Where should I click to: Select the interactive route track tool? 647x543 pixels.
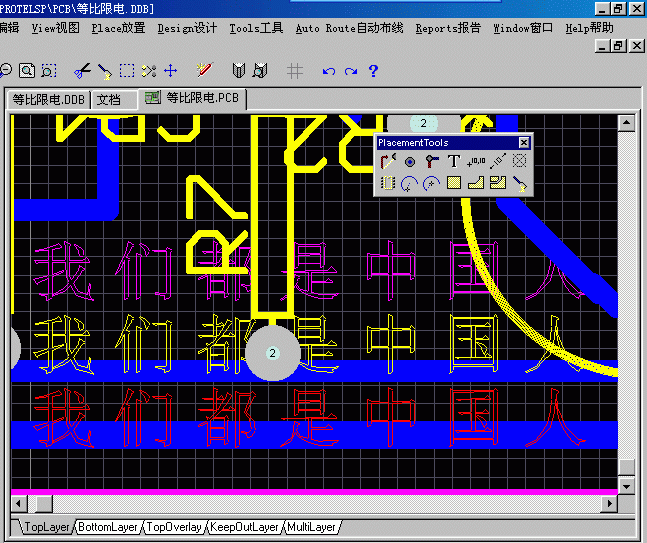[388, 161]
